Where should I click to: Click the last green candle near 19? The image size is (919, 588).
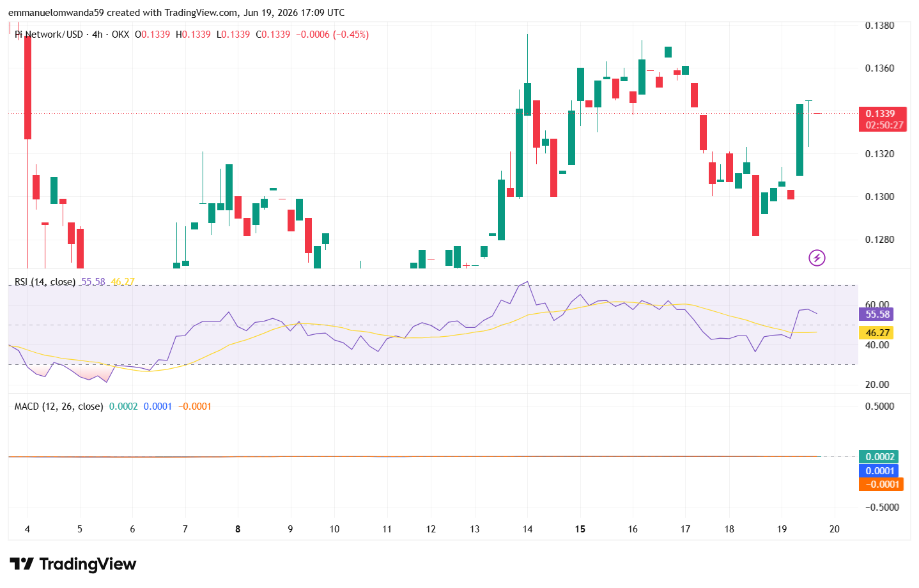[x=799, y=139]
